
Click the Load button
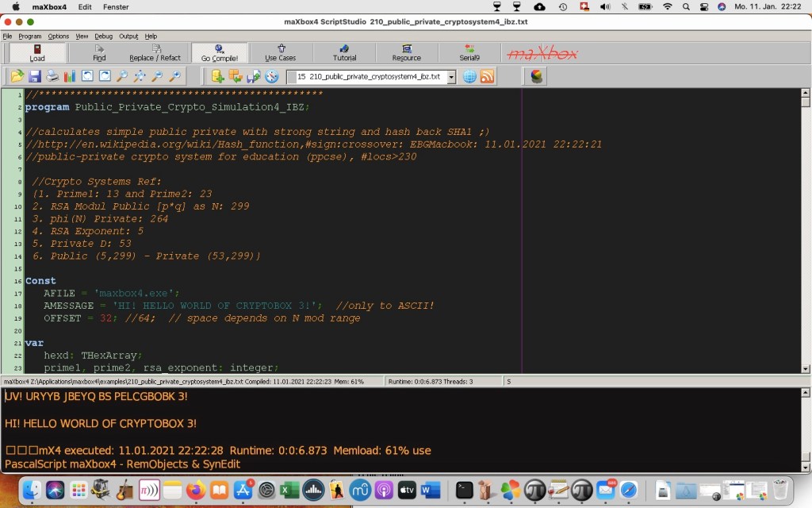pyautogui.click(x=37, y=53)
